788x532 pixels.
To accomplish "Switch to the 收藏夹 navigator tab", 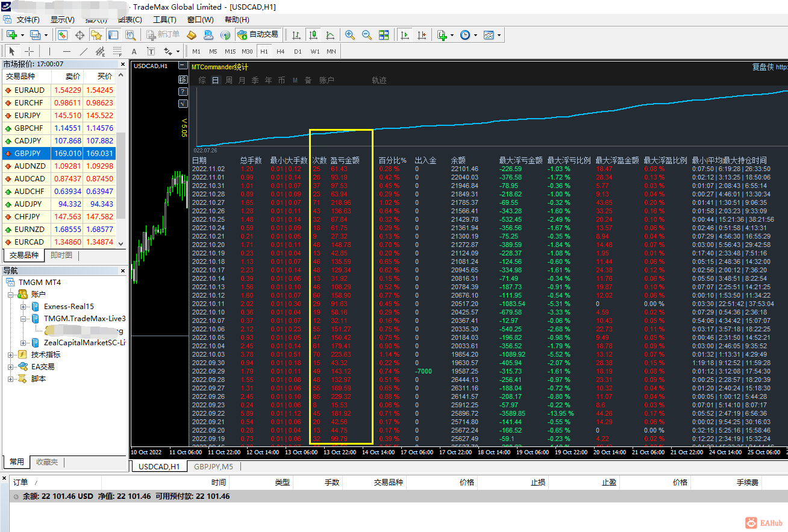I will [x=47, y=462].
